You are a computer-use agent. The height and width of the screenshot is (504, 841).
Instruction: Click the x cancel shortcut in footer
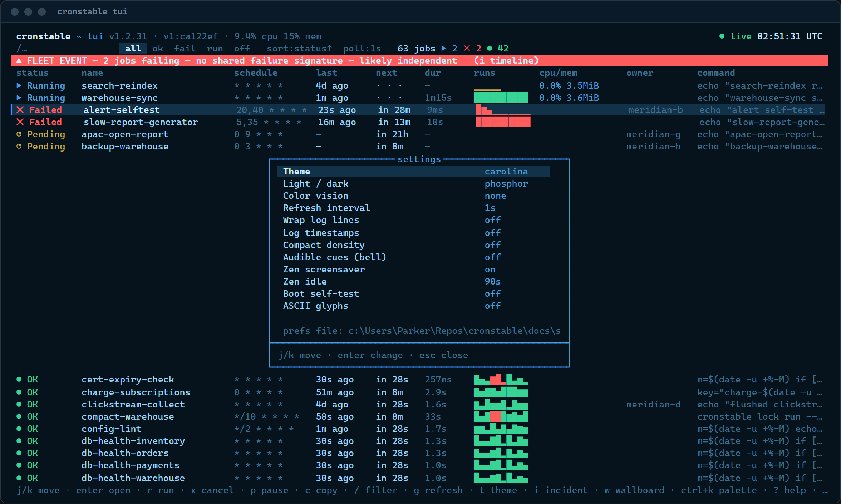pos(212,490)
